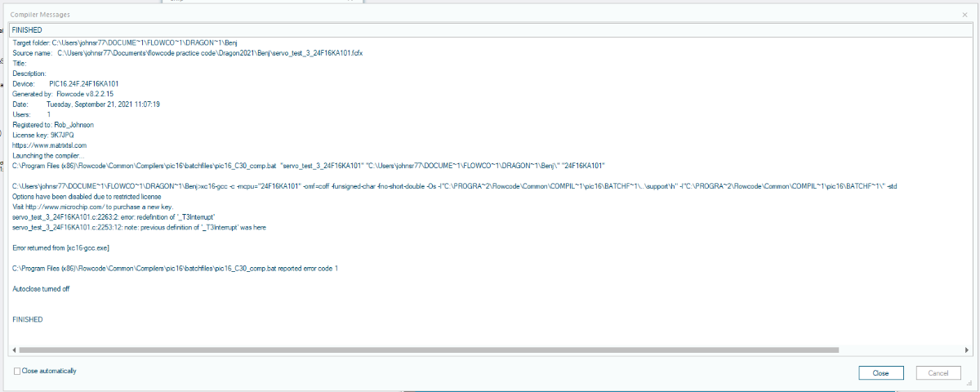
Task: Close the Compiler Messages dialog with X
Action: pos(964,15)
